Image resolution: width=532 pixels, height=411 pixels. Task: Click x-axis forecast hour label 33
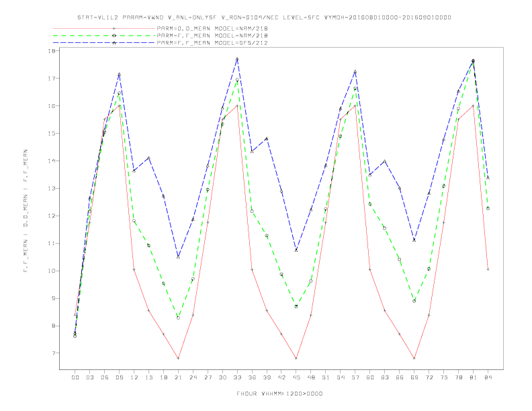(x=237, y=377)
